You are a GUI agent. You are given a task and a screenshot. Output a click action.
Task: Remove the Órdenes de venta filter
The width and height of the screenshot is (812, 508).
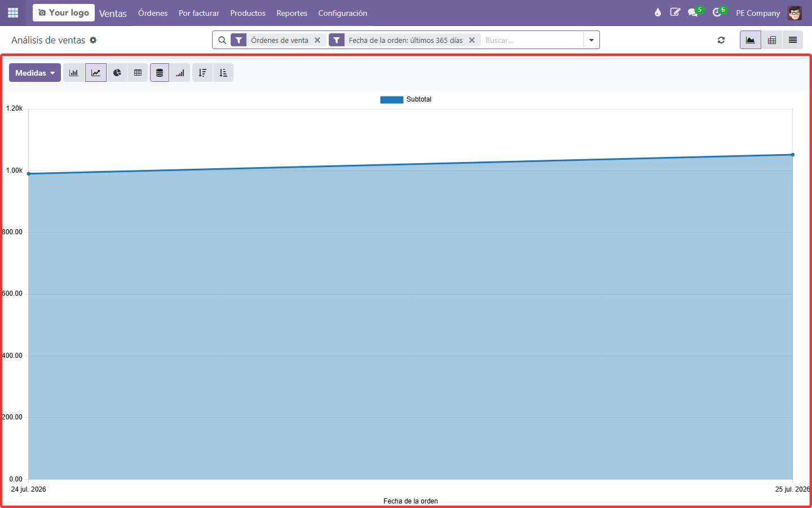(x=317, y=40)
